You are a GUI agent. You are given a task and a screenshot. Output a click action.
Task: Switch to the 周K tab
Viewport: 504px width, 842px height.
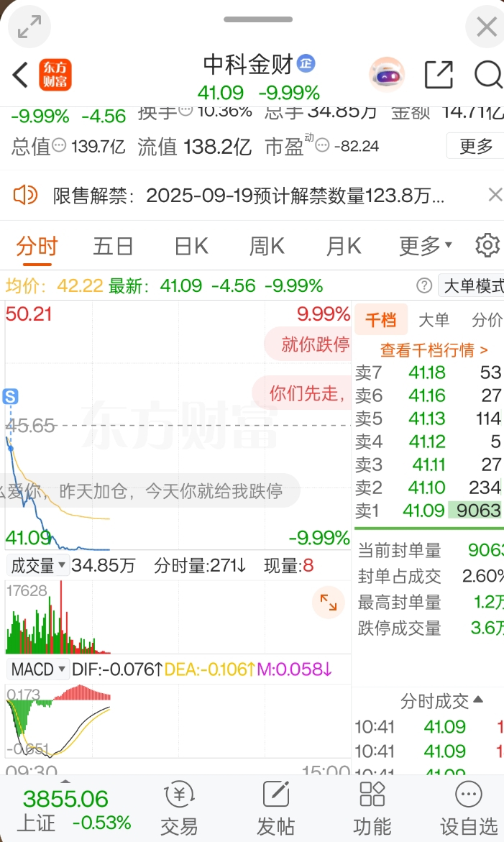[x=267, y=246]
